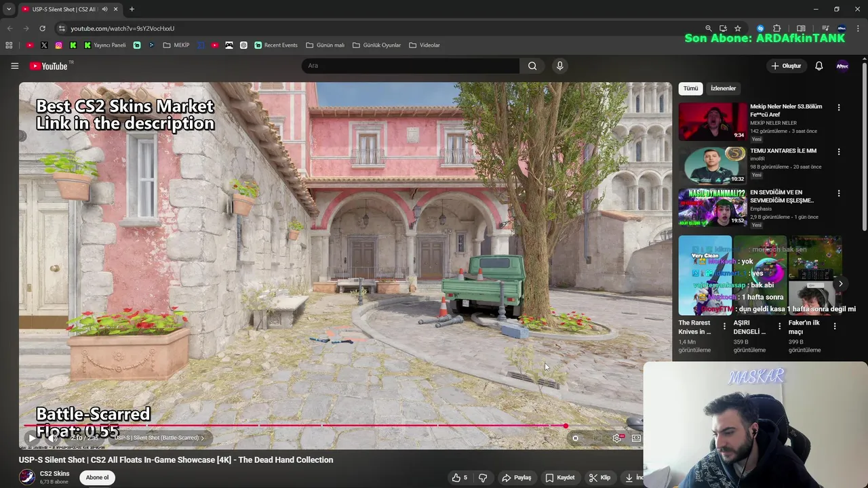
Task: Bookmark this page with star
Action: 738,28
